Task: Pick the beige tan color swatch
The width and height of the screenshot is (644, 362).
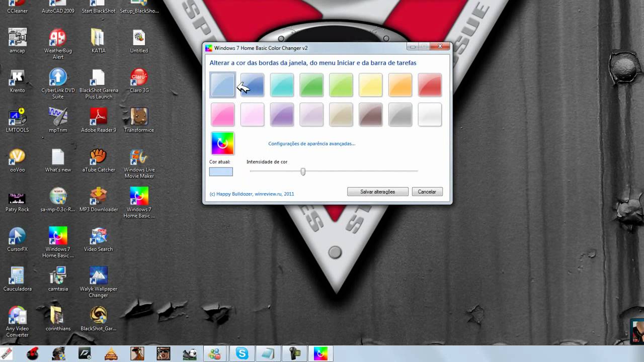Action: pos(341,115)
